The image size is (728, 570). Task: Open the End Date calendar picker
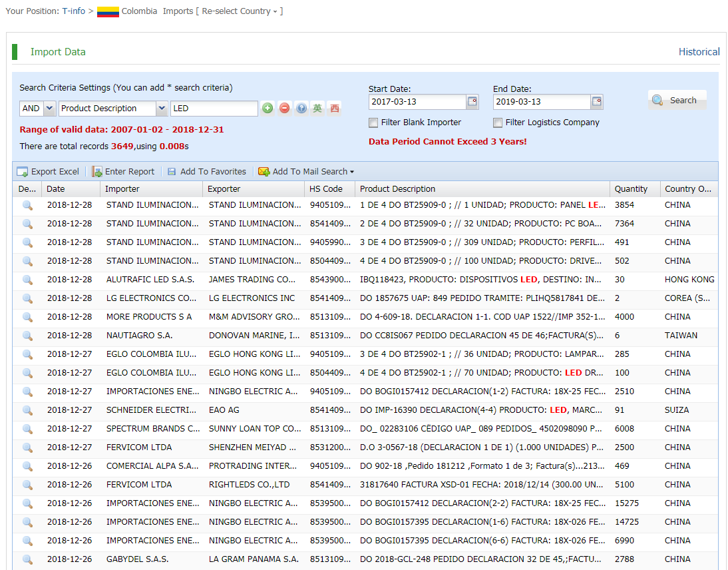pos(597,102)
